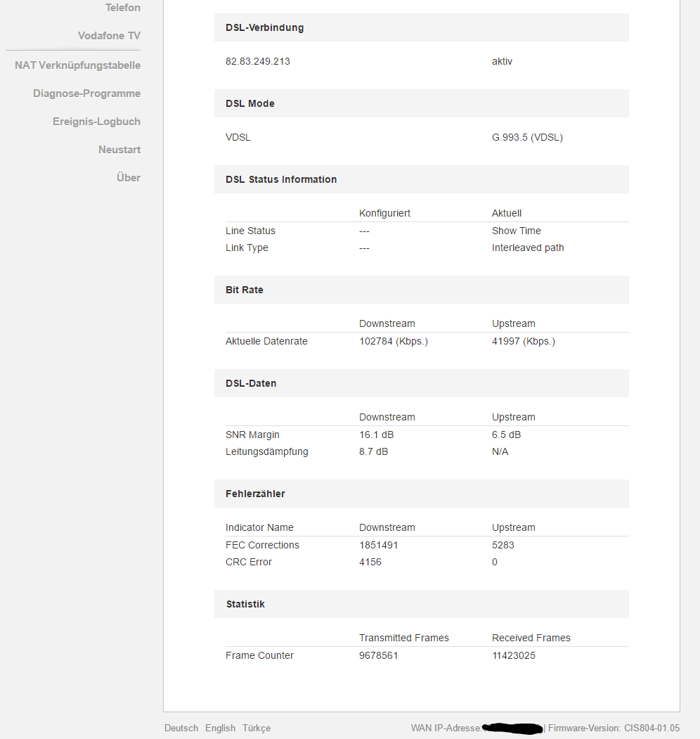This screenshot has height=739, width=700.
Task: Click the WAN IP-Adresse label
Action: [x=446, y=728]
